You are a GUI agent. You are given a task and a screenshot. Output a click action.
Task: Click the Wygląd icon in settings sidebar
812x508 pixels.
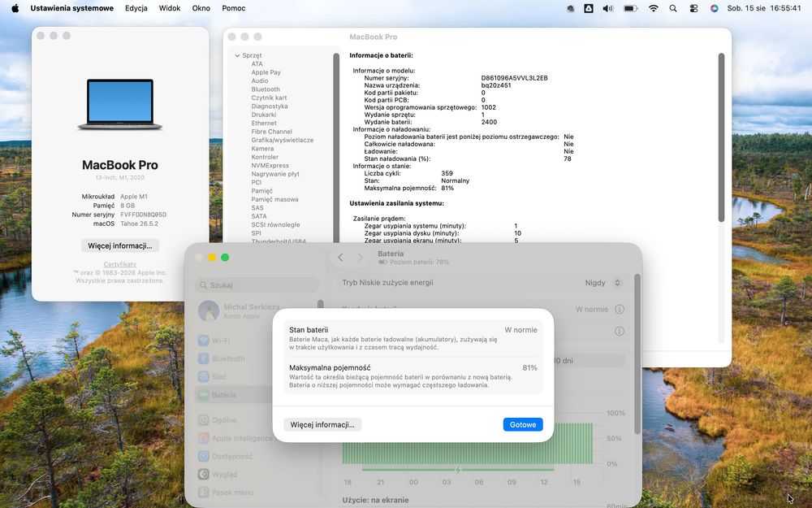(204, 475)
